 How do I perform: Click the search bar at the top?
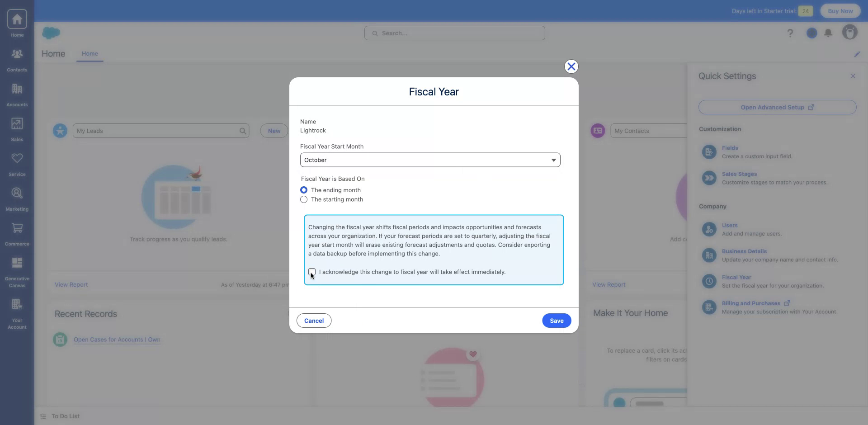(x=454, y=33)
